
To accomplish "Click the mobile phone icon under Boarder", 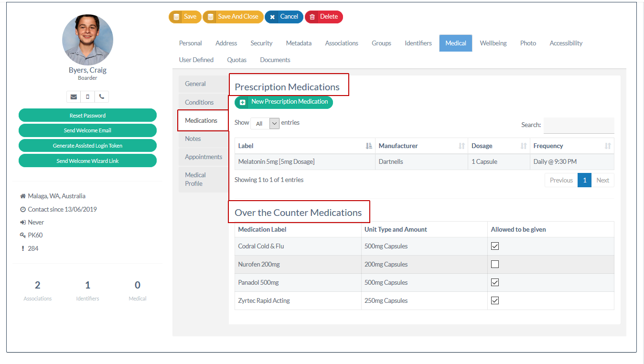I will [87, 97].
